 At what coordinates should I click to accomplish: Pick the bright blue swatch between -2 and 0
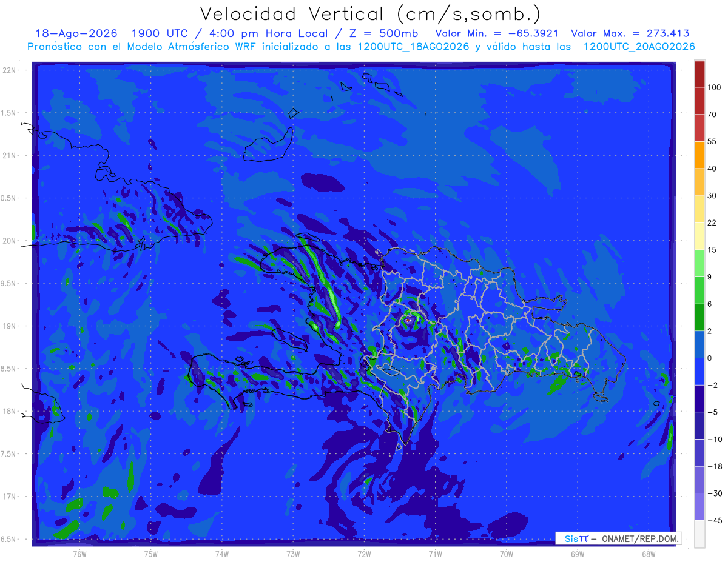point(699,371)
